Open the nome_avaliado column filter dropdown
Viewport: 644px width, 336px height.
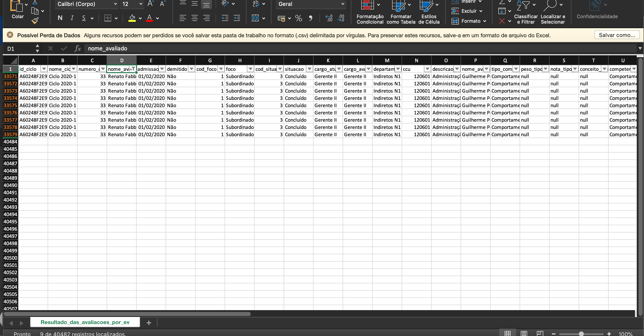coord(133,69)
